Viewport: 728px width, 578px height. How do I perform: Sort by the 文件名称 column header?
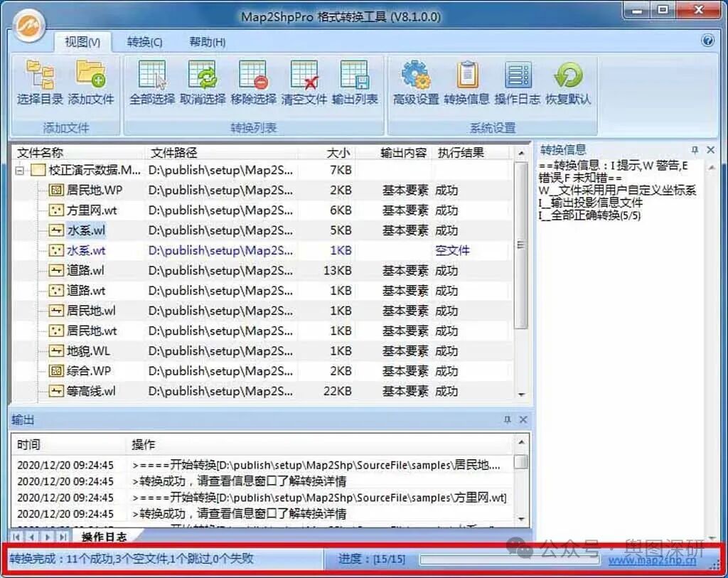pos(78,153)
